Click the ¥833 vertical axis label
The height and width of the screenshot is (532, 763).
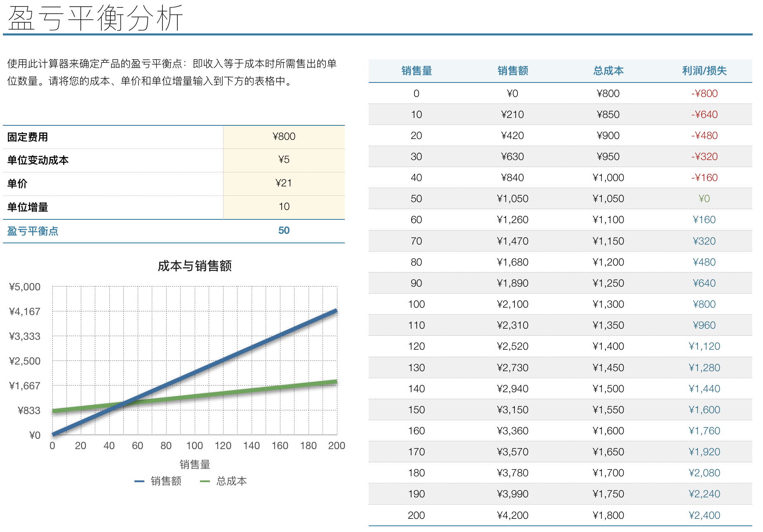29,411
